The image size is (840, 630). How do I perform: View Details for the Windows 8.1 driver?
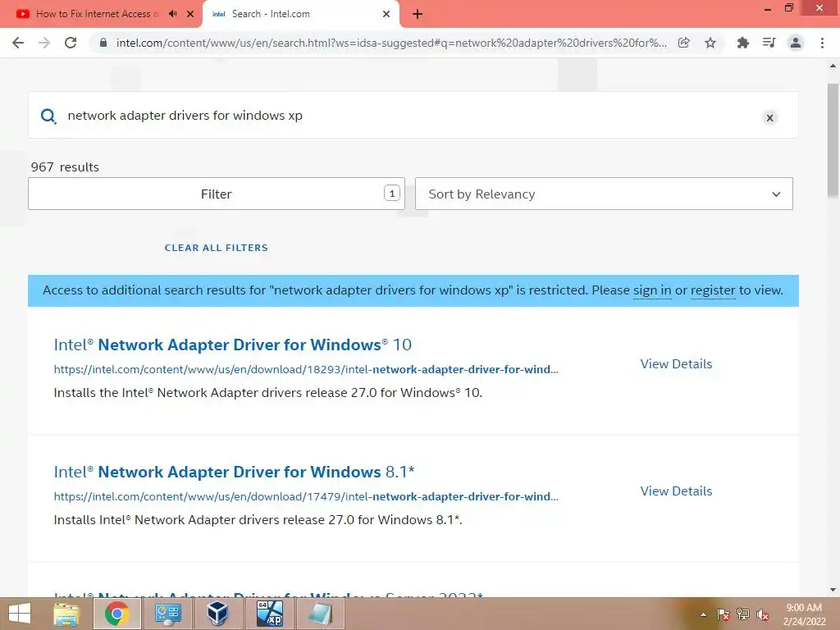click(x=676, y=491)
